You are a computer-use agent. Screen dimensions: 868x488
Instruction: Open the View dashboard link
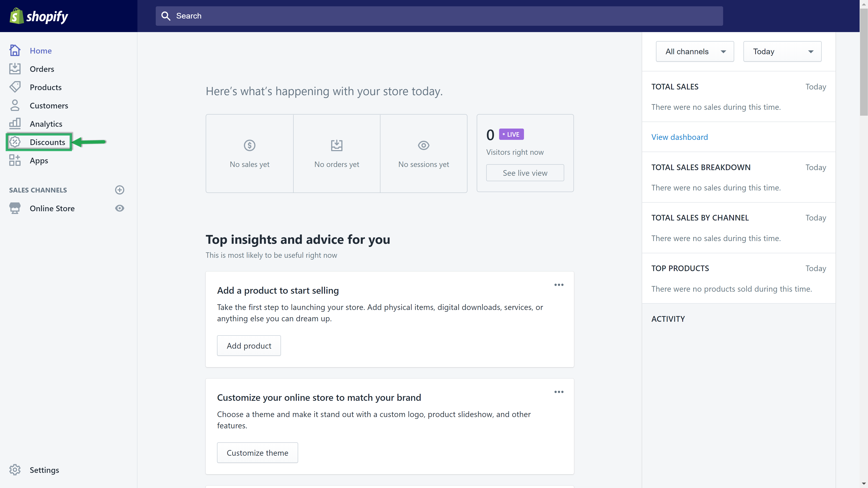tap(679, 137)
